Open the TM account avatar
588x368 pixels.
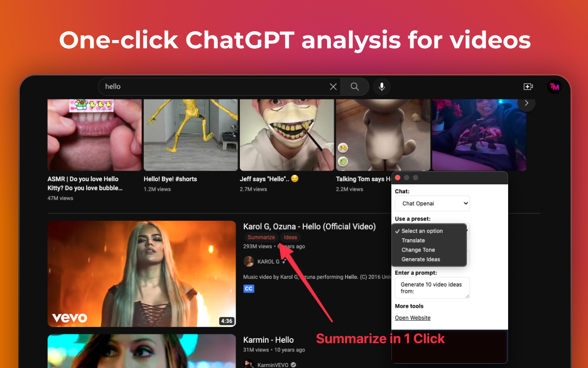click(554, 86)
